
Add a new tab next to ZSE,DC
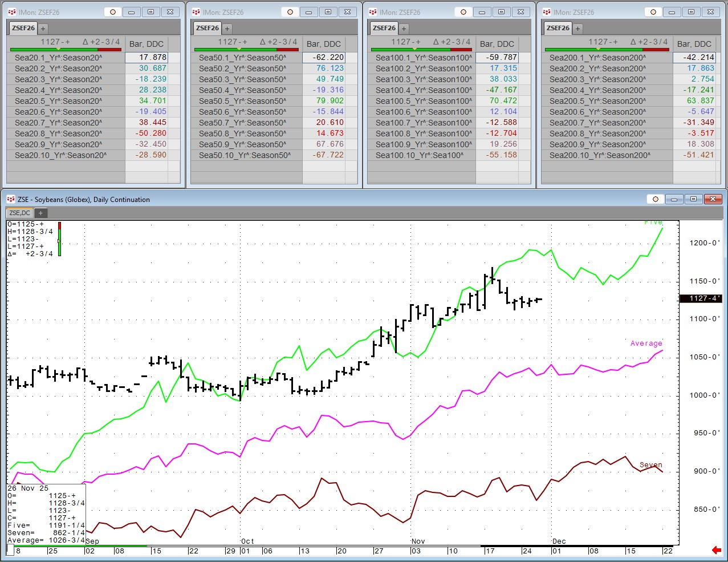[40, 213]
